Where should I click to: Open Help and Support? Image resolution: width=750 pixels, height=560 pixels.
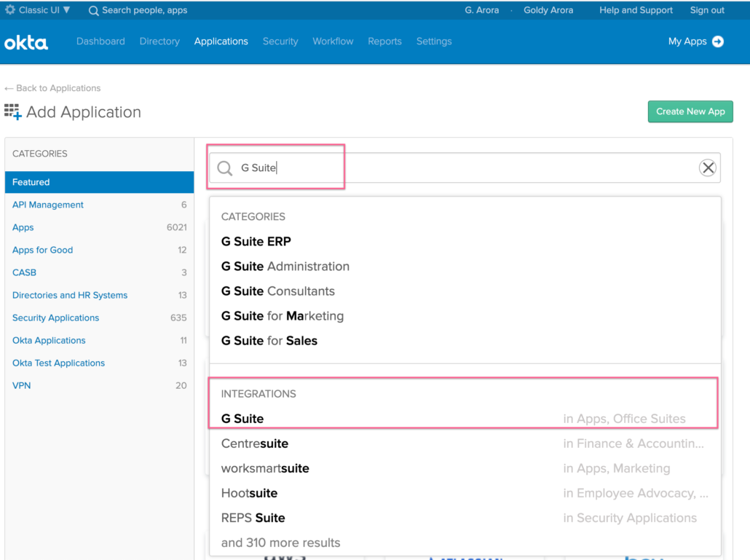point(636,10)
